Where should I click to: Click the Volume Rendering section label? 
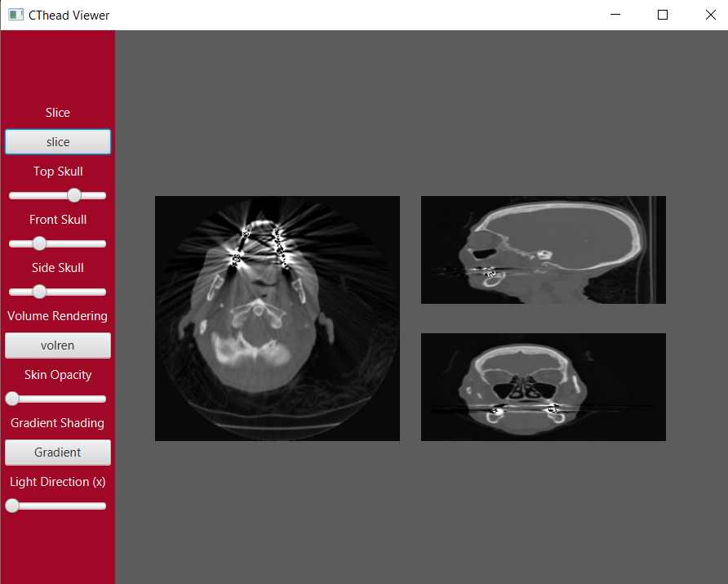57,315
